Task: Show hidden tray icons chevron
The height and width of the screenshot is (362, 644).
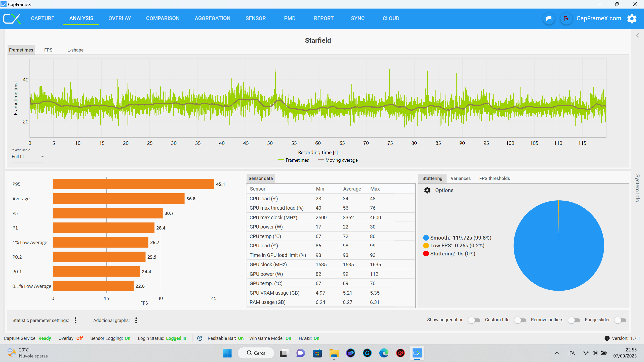Action: click(557, 353)
